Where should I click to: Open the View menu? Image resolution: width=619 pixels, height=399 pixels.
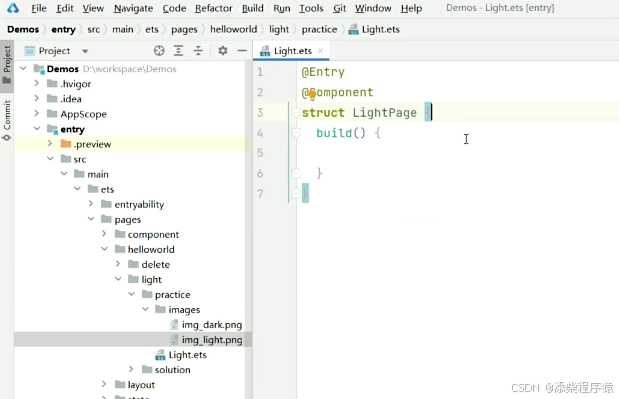tap(93, 8)
